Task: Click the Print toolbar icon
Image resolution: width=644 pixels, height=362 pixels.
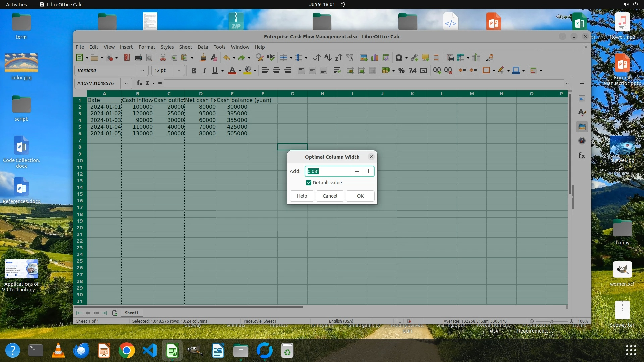Action: tap(138, 58)
